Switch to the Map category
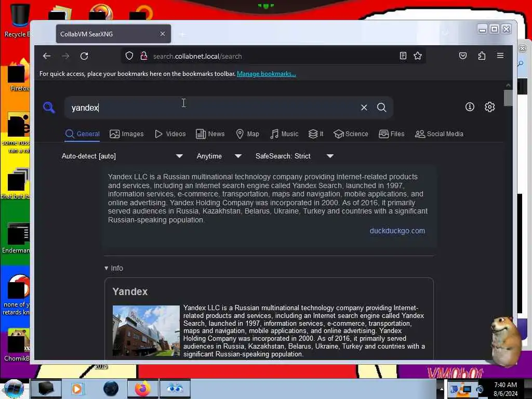The width and height of the screenshot is (532, 399). [247, 134]
